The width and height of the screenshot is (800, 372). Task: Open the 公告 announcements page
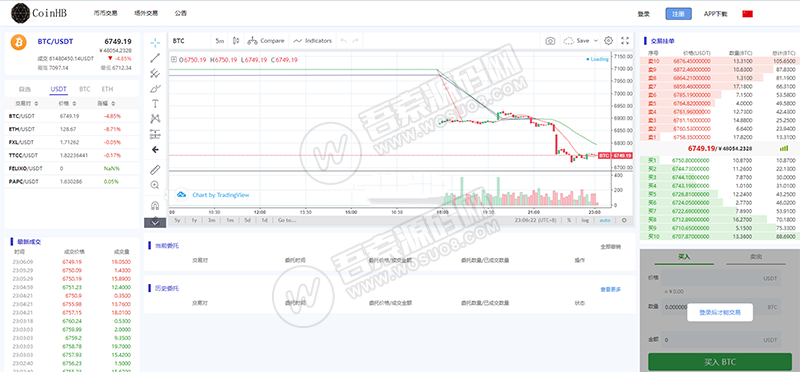(180, 13)
